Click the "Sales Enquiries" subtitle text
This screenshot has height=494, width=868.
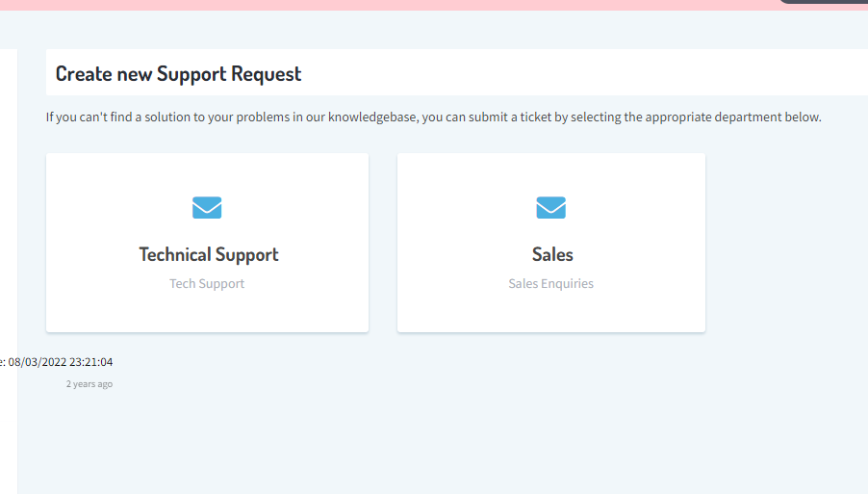coord(550,283)
